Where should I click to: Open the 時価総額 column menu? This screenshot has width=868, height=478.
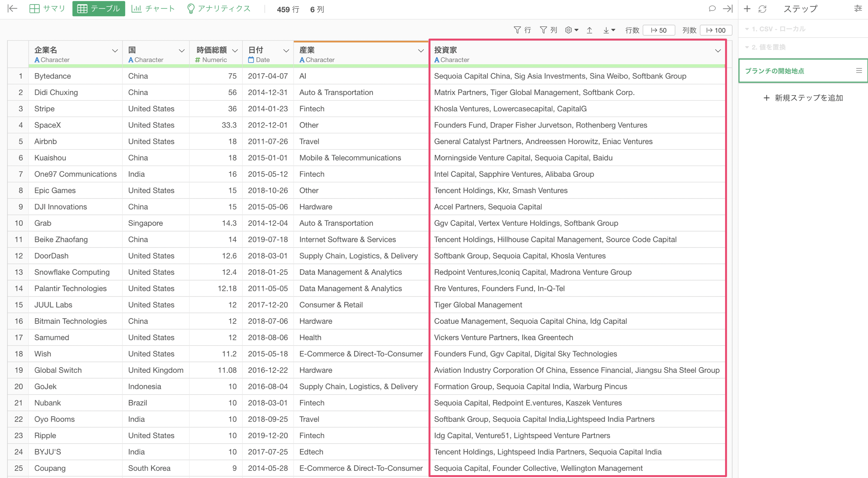pos(235,51)
